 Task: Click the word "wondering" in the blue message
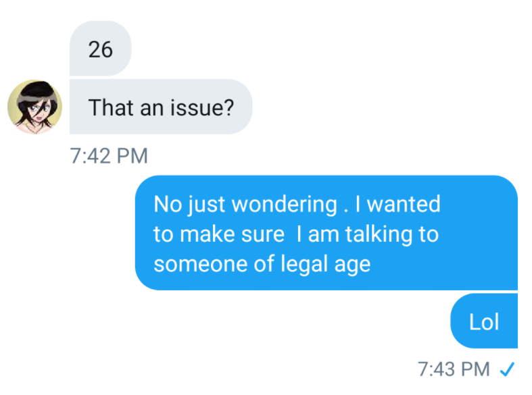click(x=285, y=205)
